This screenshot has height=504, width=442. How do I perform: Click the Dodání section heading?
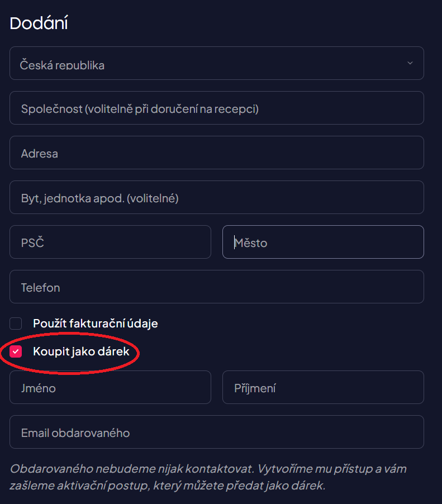(39, 23)
